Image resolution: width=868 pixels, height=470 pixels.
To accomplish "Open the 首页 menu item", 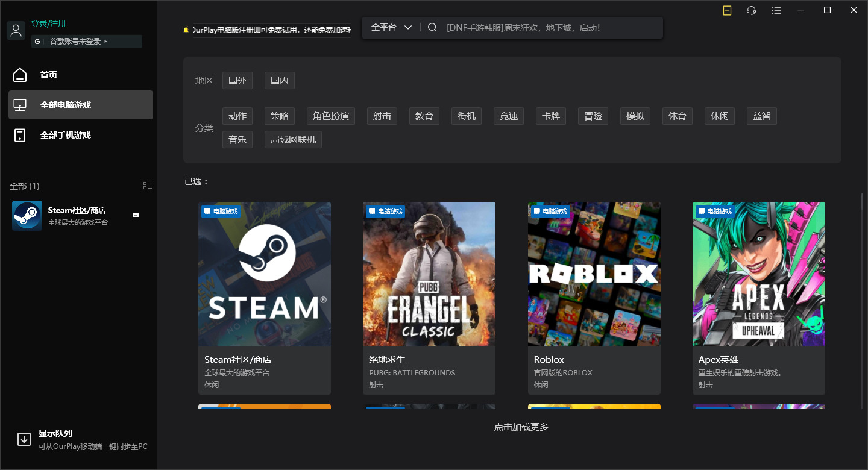I will click(49, 74).
